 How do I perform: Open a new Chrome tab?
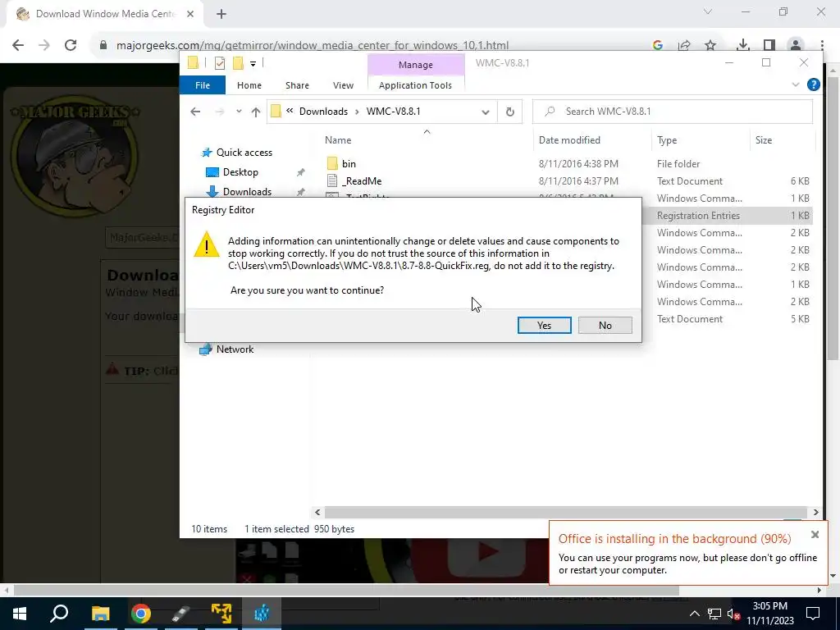(221, 14)
